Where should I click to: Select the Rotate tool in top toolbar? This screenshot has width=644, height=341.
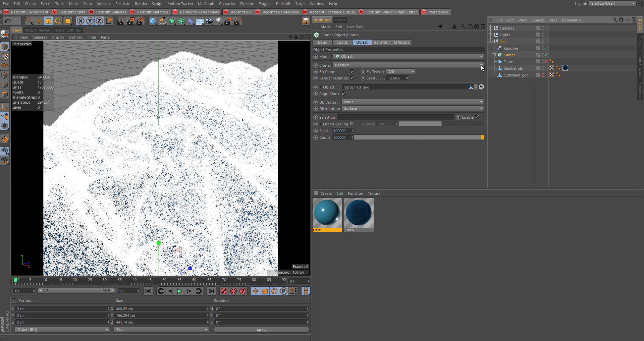click(58, 21)
